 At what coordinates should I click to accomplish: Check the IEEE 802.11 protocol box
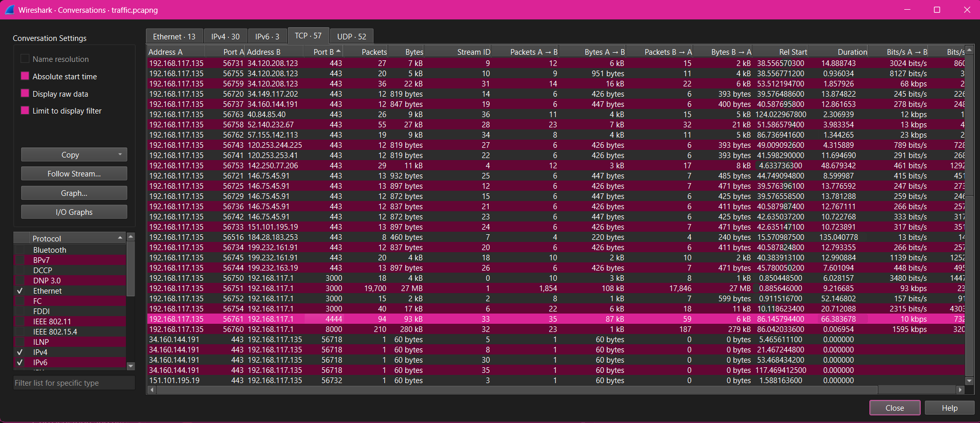click(x=20, y=321)
